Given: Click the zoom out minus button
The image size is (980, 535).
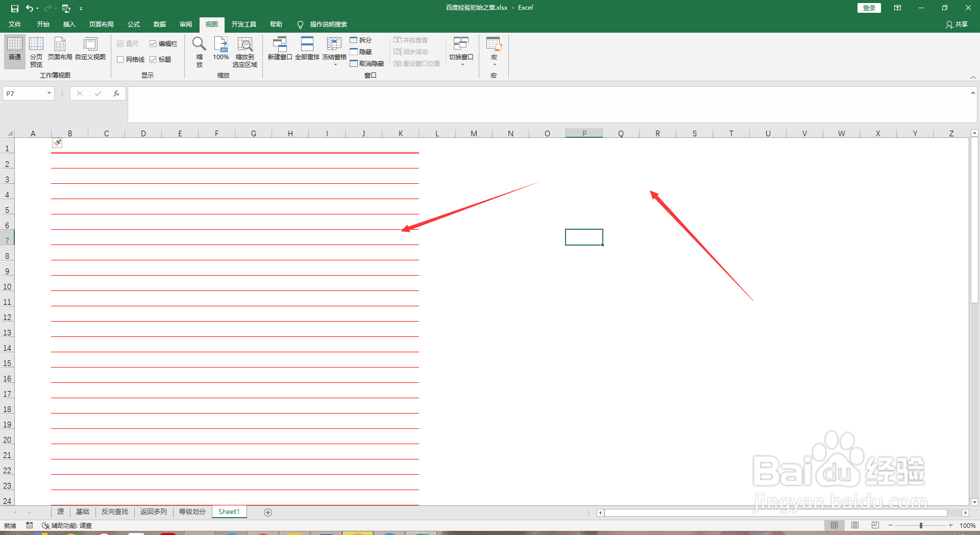Looking at the screenshot, I should pyautogui.click(x=891, y=525).
